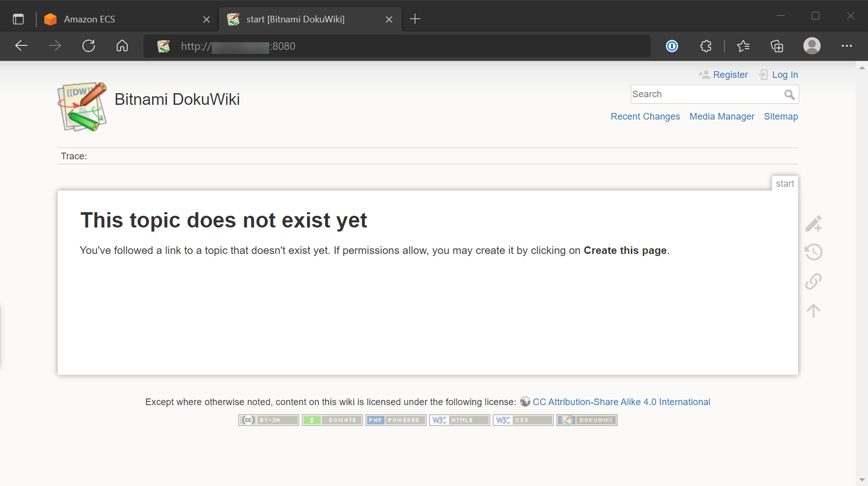This screenshot has width=868, height=486.
Task: Open a new tab with the plus button
Action: tap(415, 19)
